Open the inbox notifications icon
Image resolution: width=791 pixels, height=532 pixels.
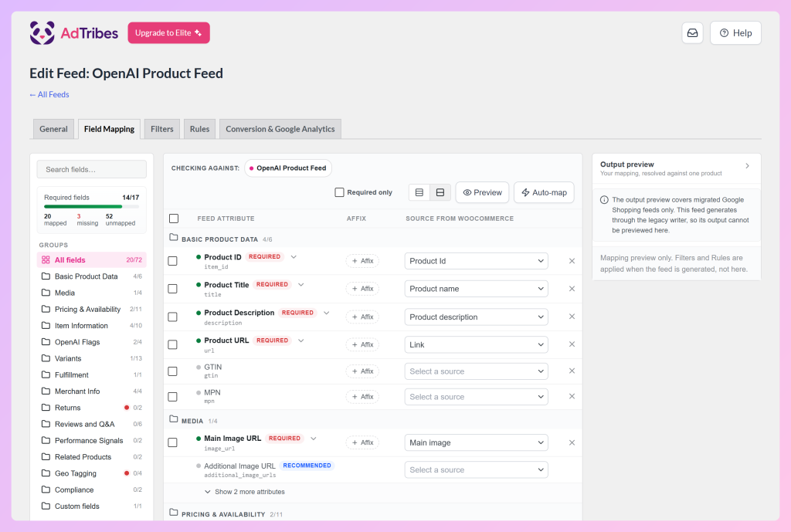pos(692,32)
